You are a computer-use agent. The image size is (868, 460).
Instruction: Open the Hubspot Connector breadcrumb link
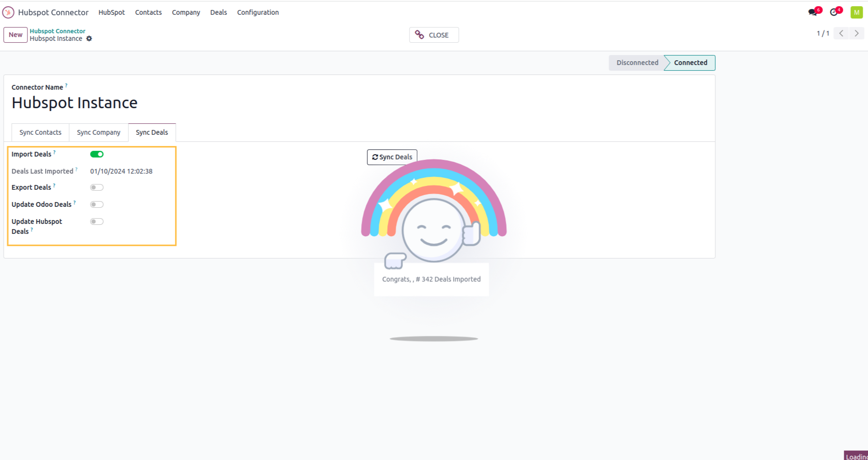click(57, 31)
